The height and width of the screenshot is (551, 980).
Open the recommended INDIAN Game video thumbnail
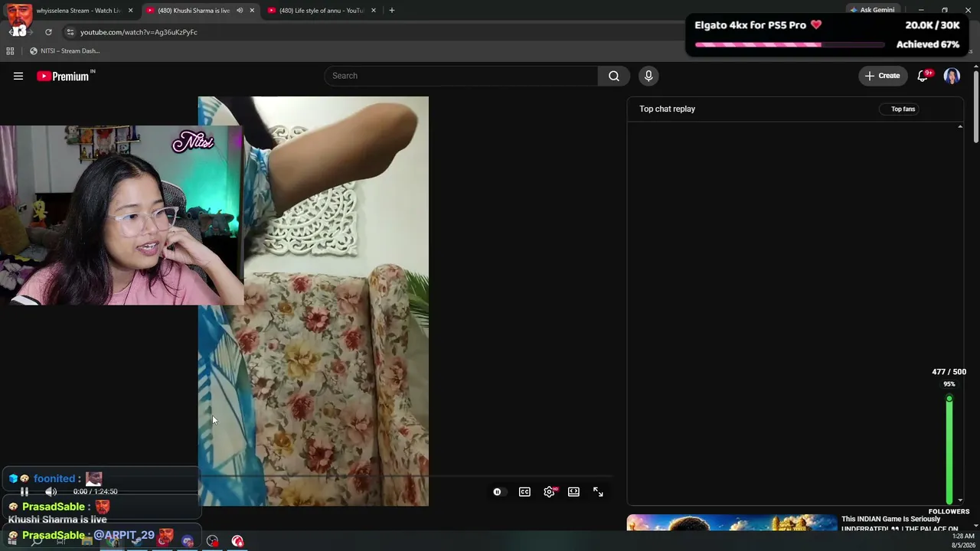[732, 522]
